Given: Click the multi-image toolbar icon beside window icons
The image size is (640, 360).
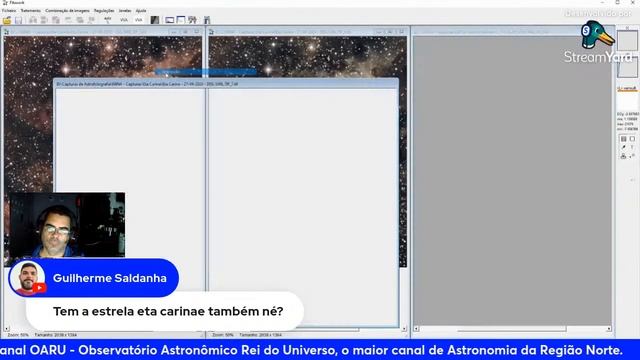Looking at the screenshot, I should click(192, 20).
